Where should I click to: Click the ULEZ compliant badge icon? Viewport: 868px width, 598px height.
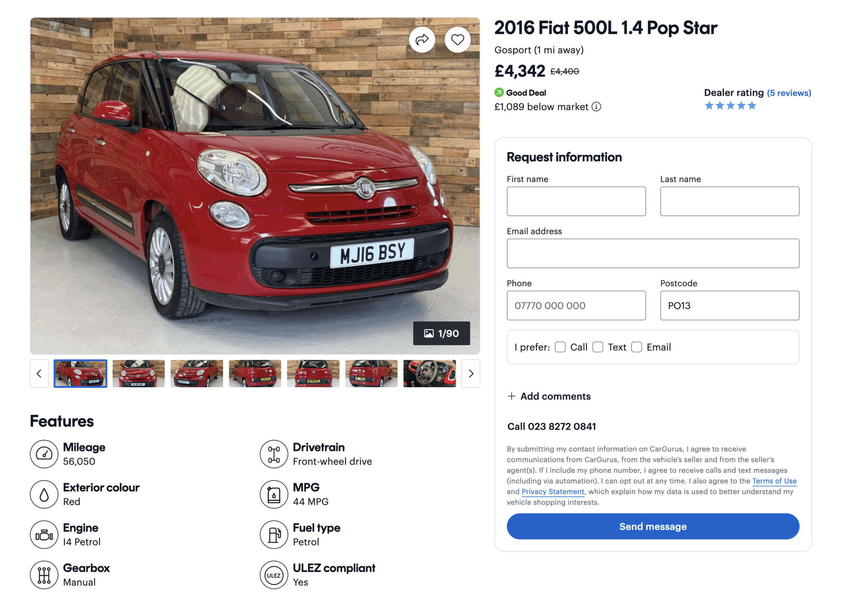click(274, 575)
